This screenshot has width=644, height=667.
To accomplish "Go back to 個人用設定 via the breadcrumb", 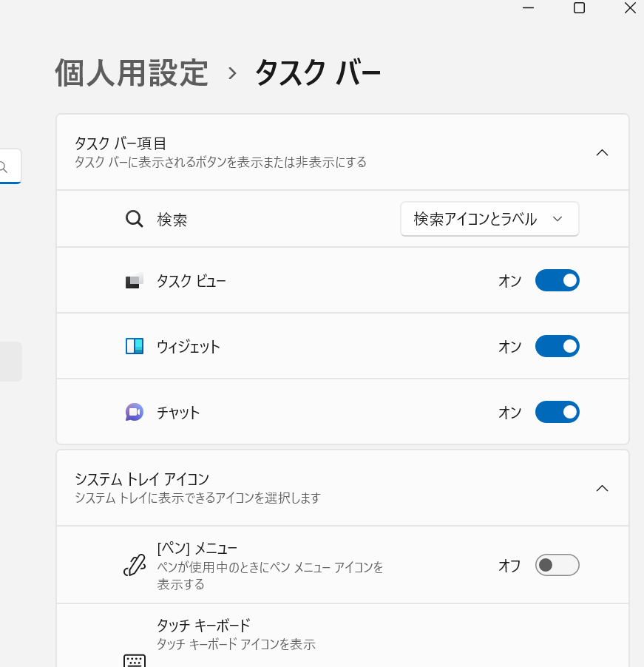I will [x=132, y=72].
